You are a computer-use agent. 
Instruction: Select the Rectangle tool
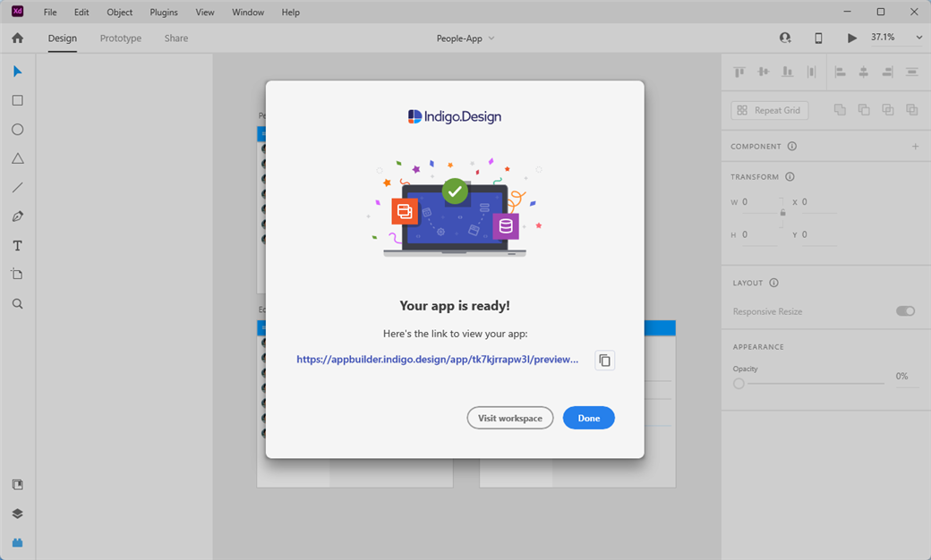point(18,100)
